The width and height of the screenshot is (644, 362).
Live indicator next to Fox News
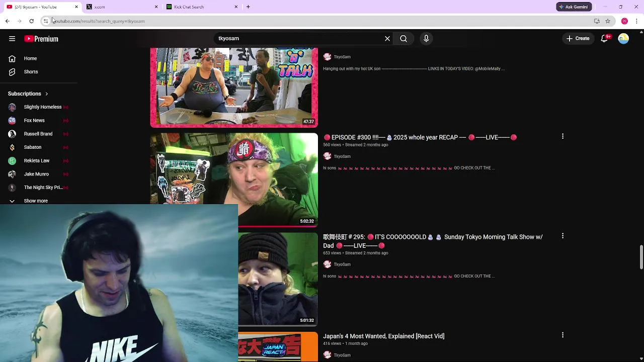point(65,121)
